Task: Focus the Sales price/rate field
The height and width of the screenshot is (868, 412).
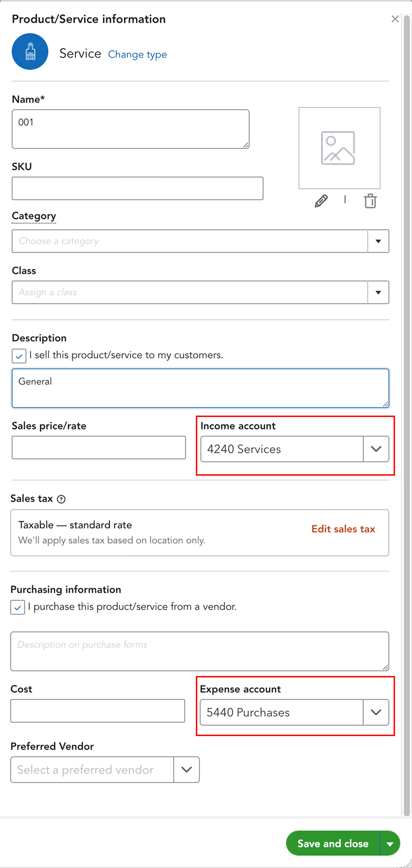Action: [98, 448]
